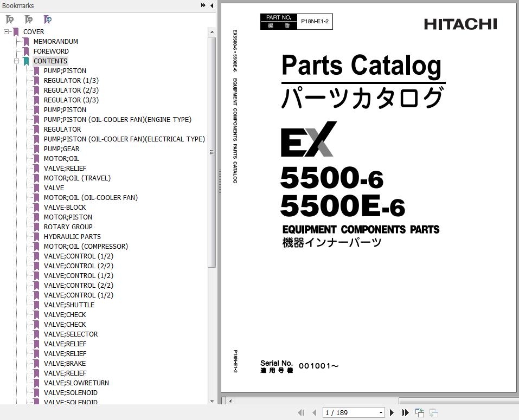
Task: Open PUMP;PISTON (OIL-COOLER FAN)(ELECTRICAL TYPE) bookmark
Action: tap(124, 139)
